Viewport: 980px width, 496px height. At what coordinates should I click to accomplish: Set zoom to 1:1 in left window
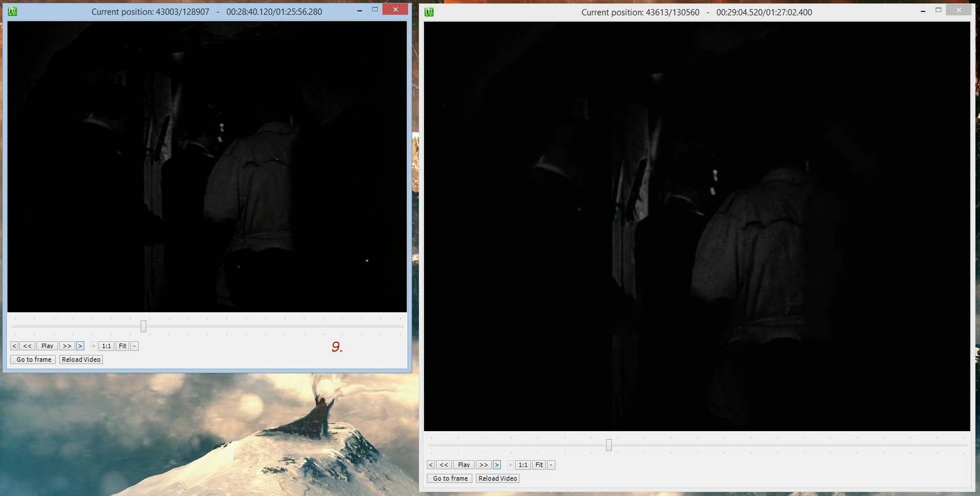107,346
